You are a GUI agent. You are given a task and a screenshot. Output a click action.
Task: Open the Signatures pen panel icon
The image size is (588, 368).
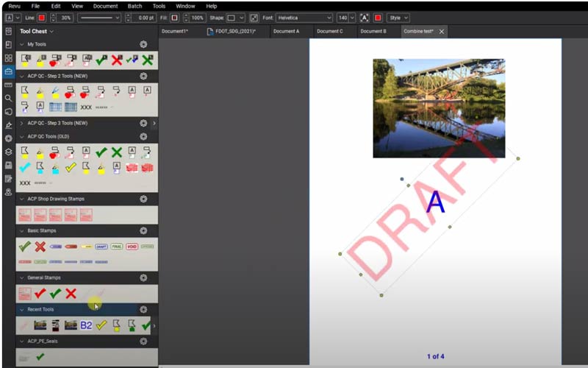(8, 125)
